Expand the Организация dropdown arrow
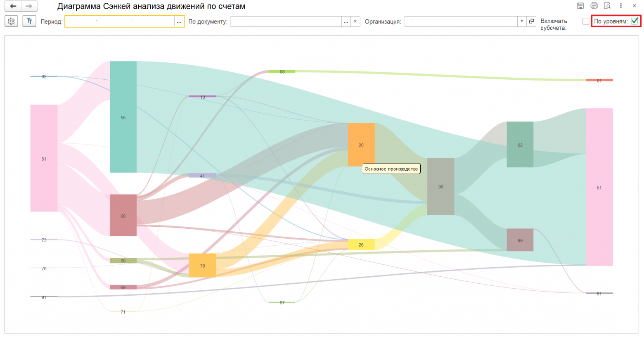 pyautogui.click(x=522, y=21)
